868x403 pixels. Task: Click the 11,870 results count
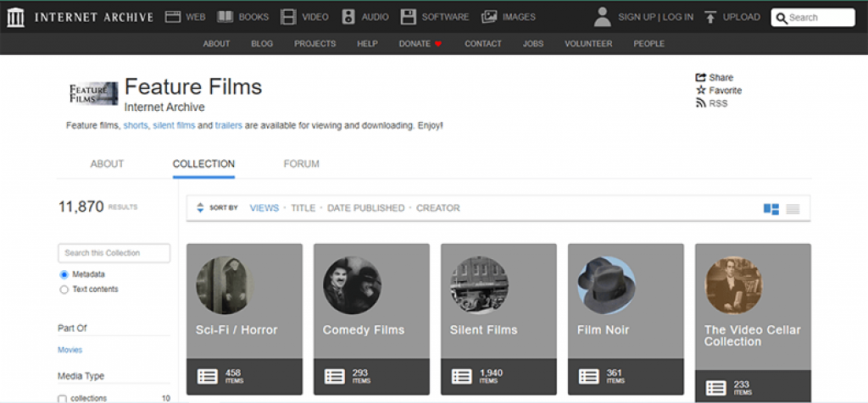coord(81,207)
